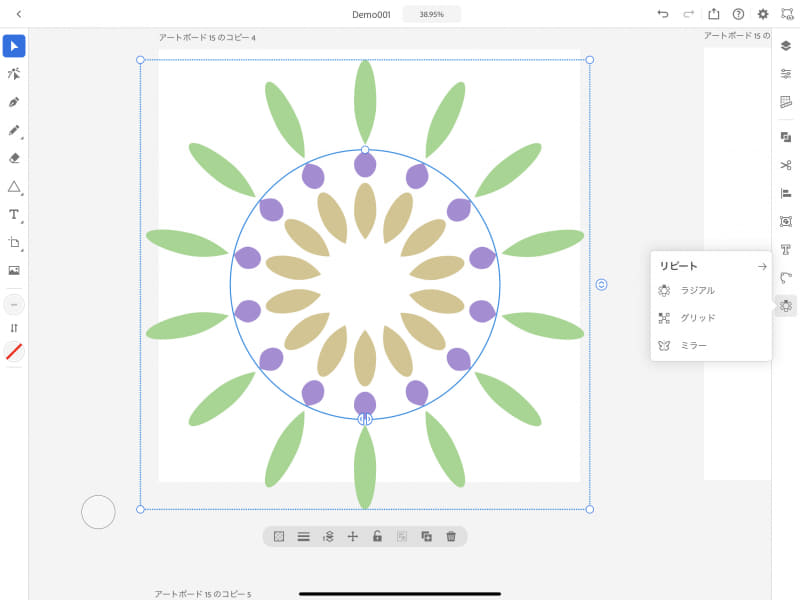Viewport: 800px width, 600px height.
Task: Open the Help question mark
Action: 738,14
